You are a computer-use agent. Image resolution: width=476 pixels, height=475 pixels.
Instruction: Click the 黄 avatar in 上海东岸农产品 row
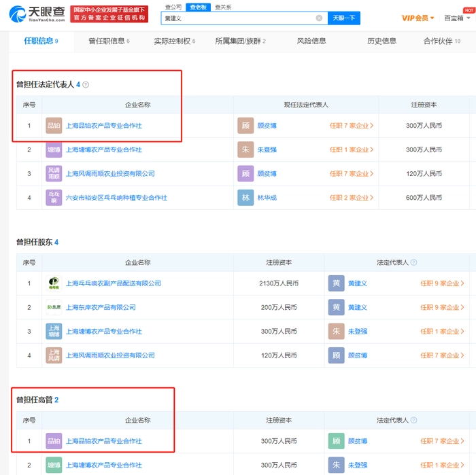tap(336, 307)
